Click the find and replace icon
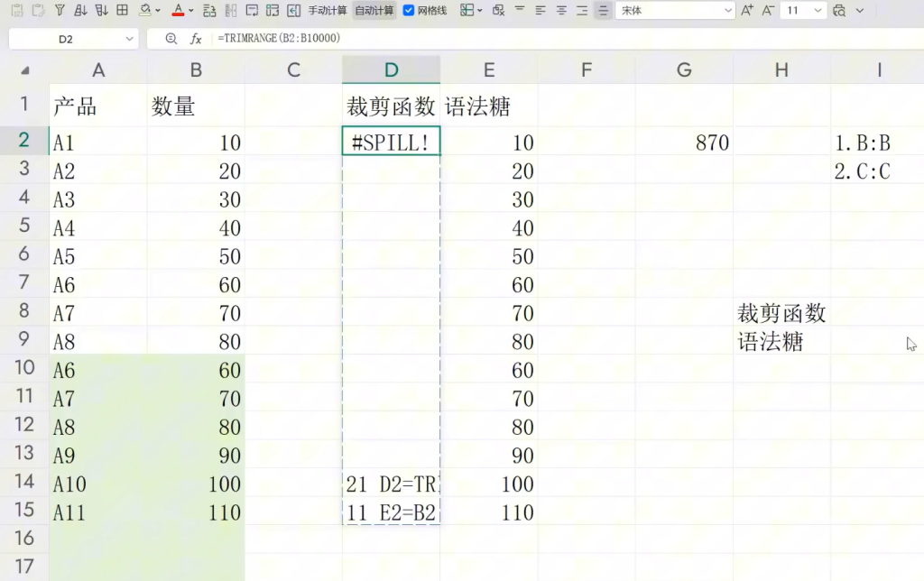Image resolution: width=924 pixels, height=581 pixels. coord(840,10)
